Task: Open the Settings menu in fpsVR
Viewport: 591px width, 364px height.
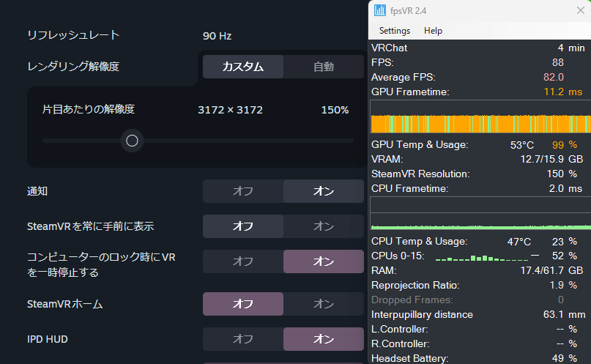Action: (x=395, y=31)
